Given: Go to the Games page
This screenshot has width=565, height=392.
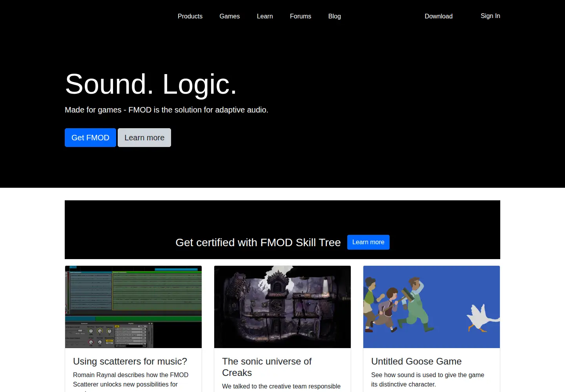Looking at the screenshot, I should click(230, 16).
